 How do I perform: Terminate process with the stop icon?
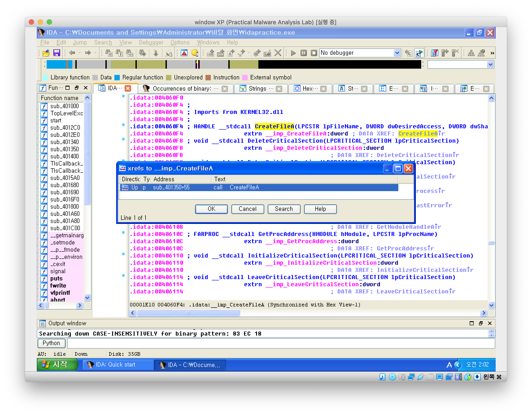[314, 53]
